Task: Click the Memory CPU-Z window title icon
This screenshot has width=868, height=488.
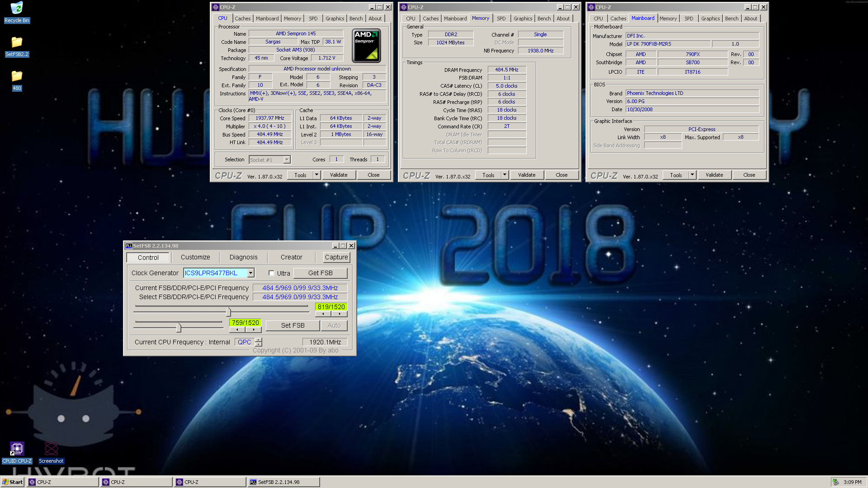Action: pyautogui.click(x=404, y=7)
